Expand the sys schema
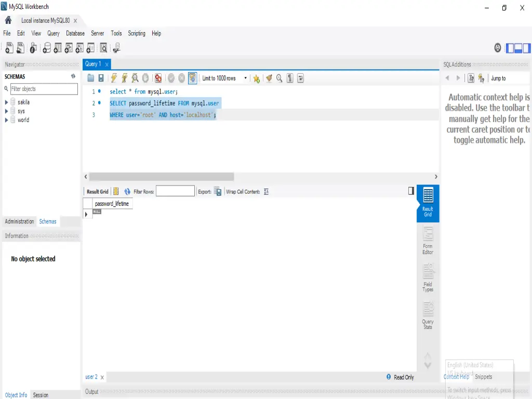 click(6, 111)
